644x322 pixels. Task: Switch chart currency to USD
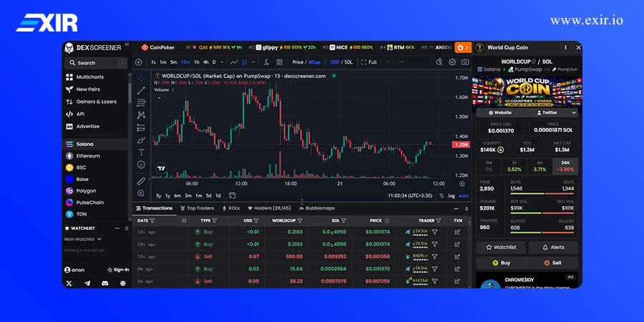335,62
